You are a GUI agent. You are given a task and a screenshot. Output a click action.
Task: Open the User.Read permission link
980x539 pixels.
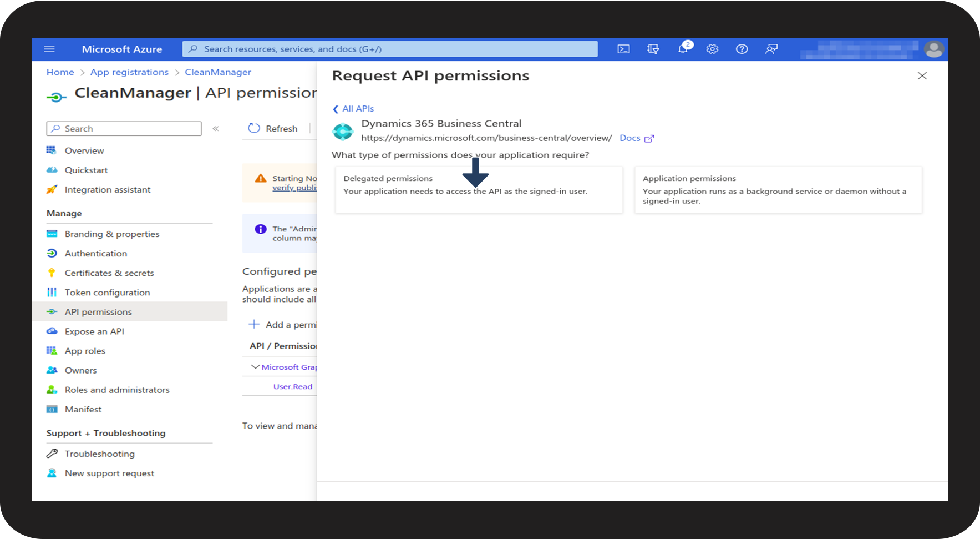click(293, 386)
